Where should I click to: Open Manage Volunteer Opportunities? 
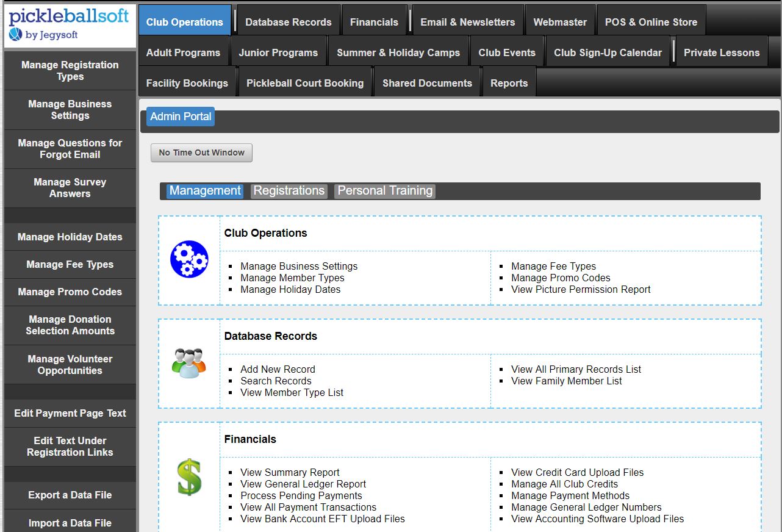tap(70, 365)
